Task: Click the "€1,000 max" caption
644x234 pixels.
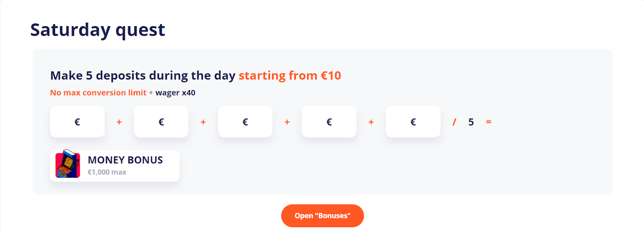Action: point(107,172)
